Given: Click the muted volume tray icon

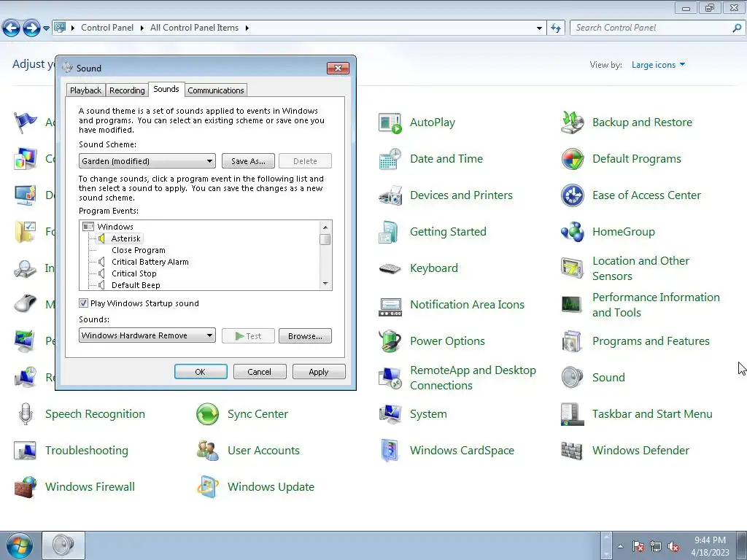Looking at the screenshot, I should (x=673, y=547).
